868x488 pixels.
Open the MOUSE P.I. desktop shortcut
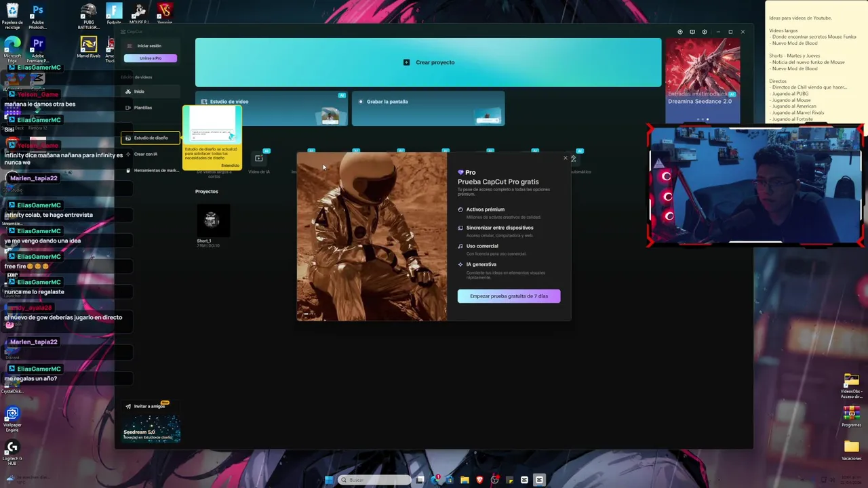(138, 14)
